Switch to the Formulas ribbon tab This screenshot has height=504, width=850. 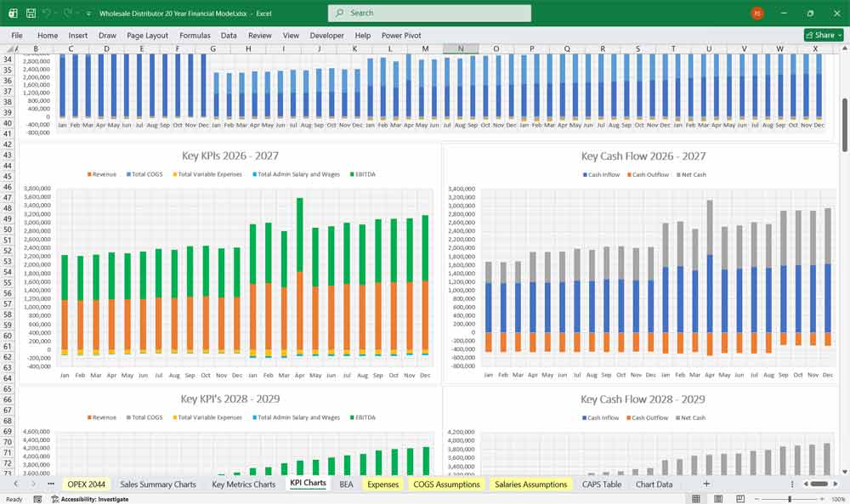coord(195,35)
